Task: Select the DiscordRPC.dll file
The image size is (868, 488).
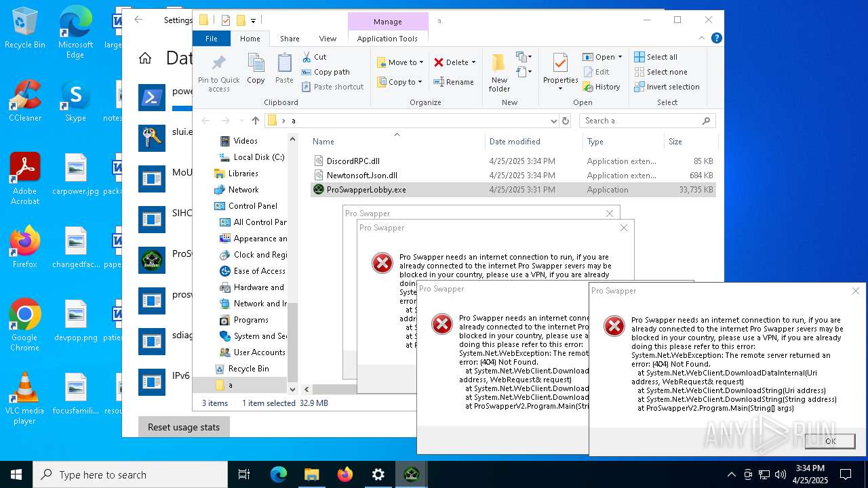Action: (x=513, y=161)
